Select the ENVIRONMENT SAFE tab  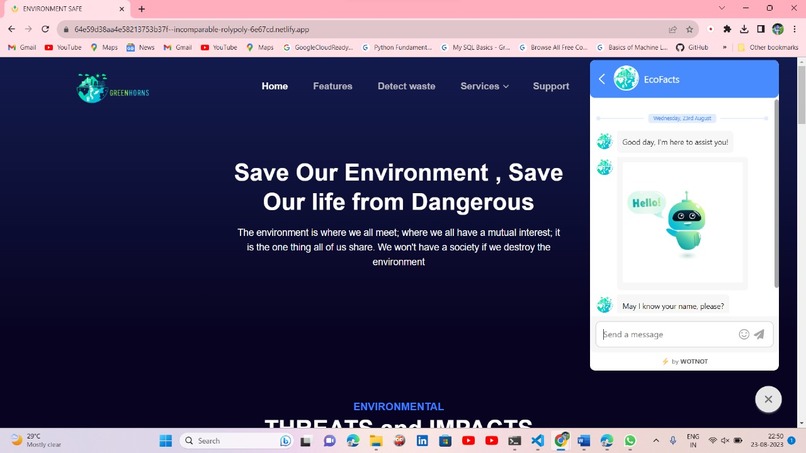67,9
